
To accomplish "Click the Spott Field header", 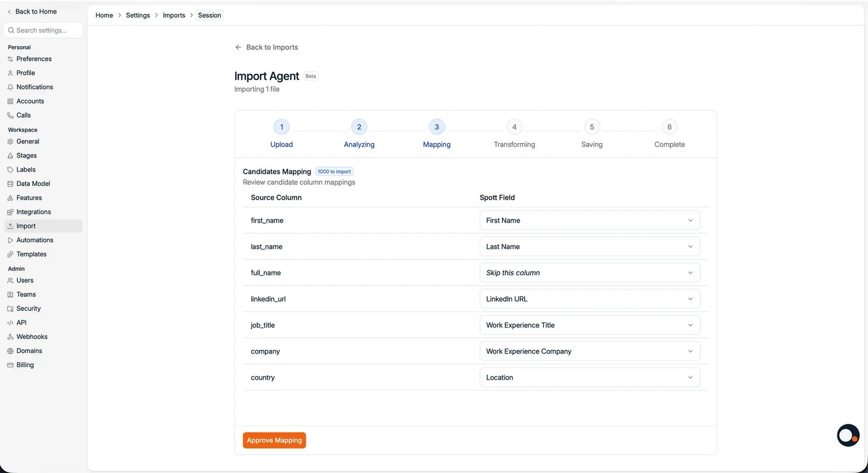I will 497,198.
